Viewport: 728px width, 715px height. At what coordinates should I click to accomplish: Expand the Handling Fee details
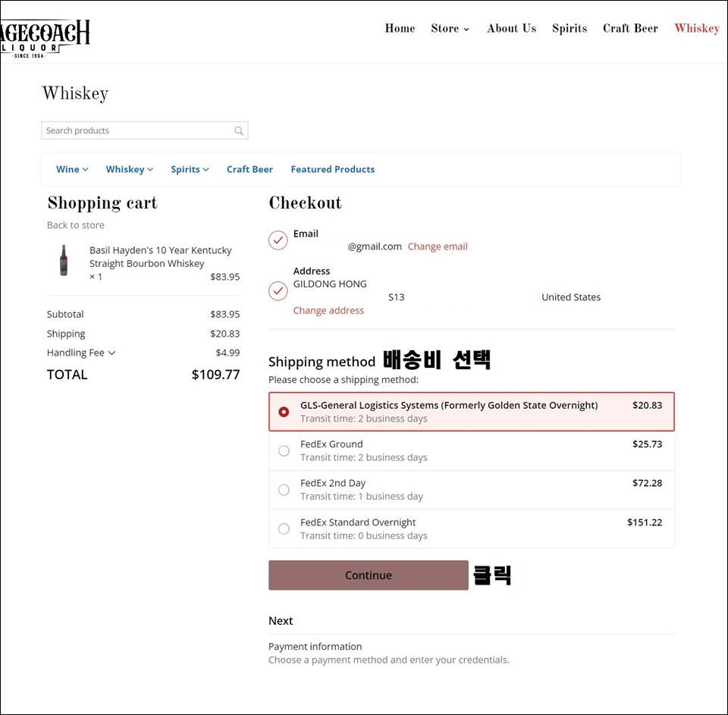coord(81,353)
